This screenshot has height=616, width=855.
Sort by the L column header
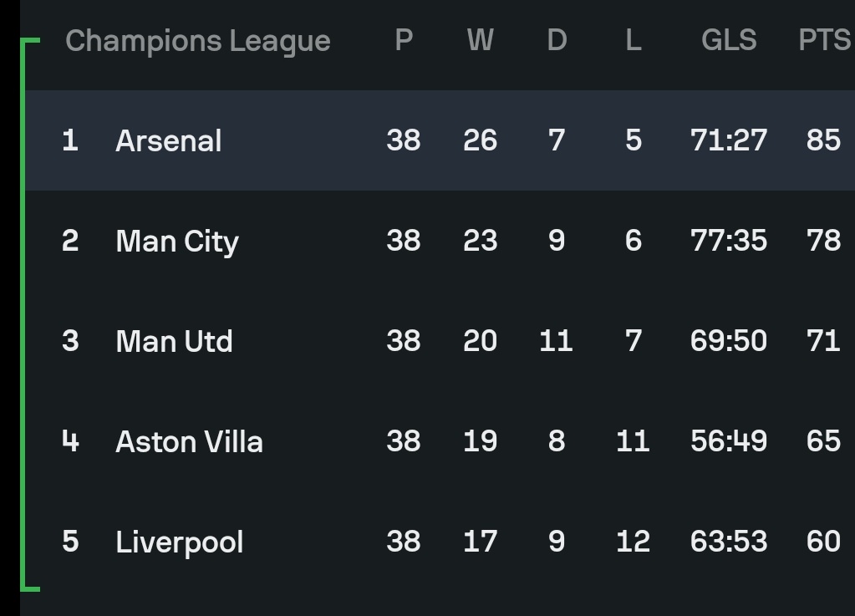(633, 40)
